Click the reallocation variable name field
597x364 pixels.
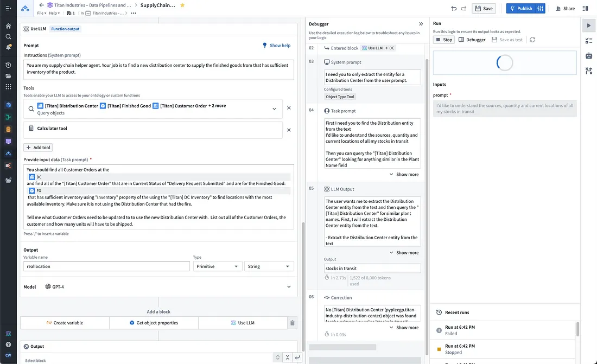106,266
